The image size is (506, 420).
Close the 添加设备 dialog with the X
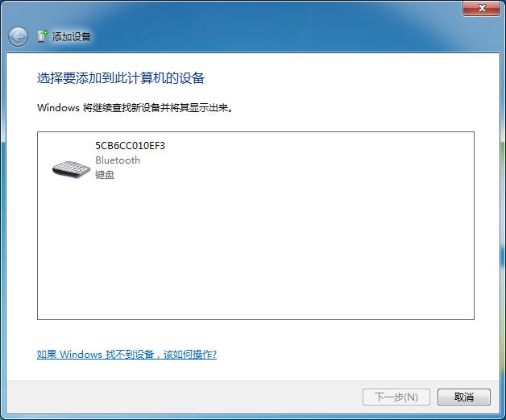[x=482, y=8]
